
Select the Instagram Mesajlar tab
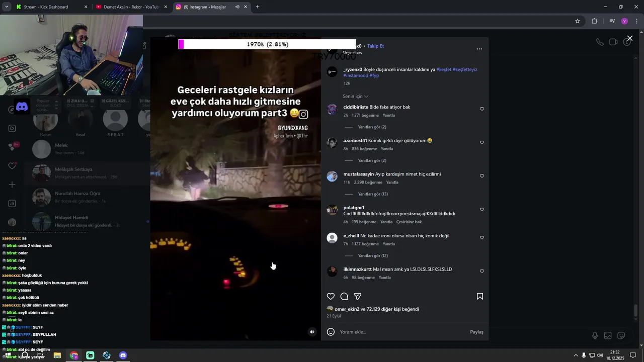point(211,7)
